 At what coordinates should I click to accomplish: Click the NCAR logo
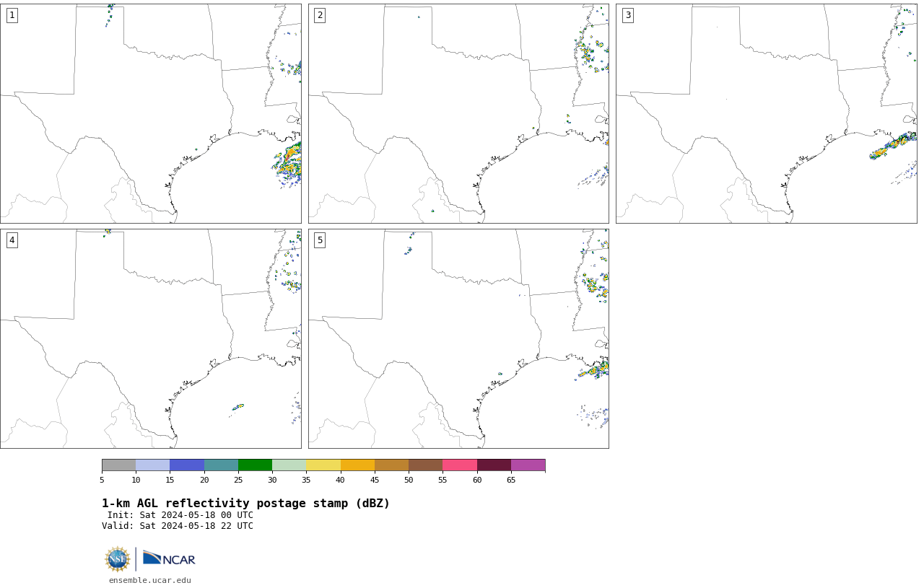[169, 558]
